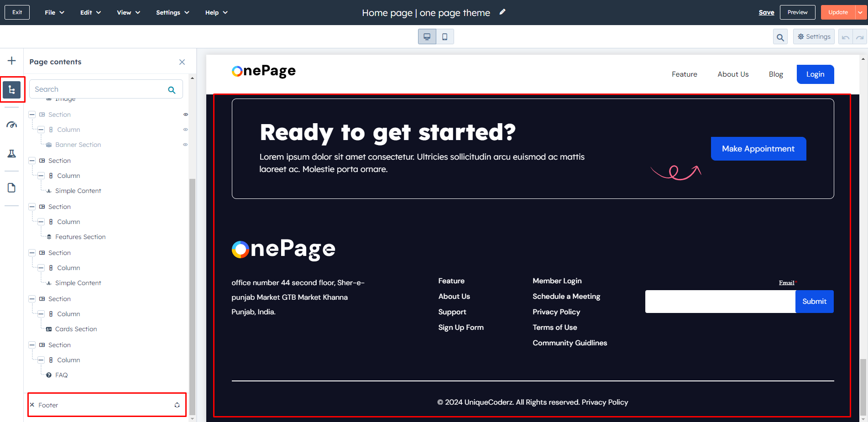Click the magnifier icon in top toolbar
The width and height of the screenshot is (868, 422).
(x=780, y=37)
